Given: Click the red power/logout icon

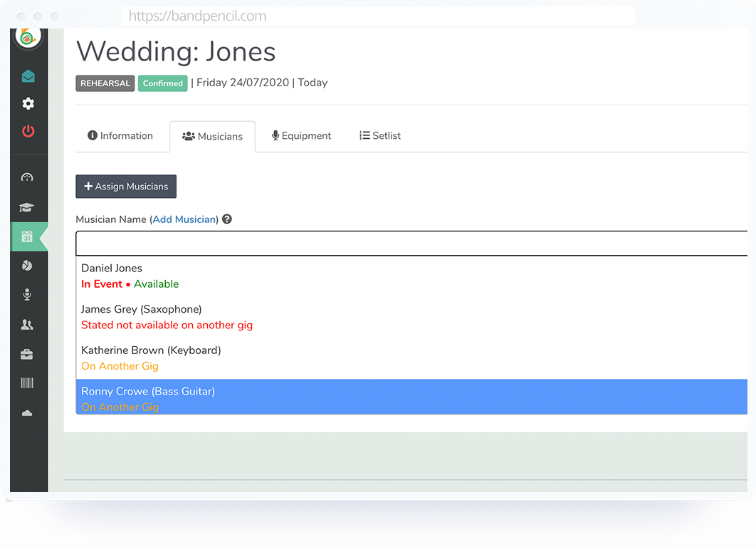Looking at the screenshot, I should (x=28, y=131).
